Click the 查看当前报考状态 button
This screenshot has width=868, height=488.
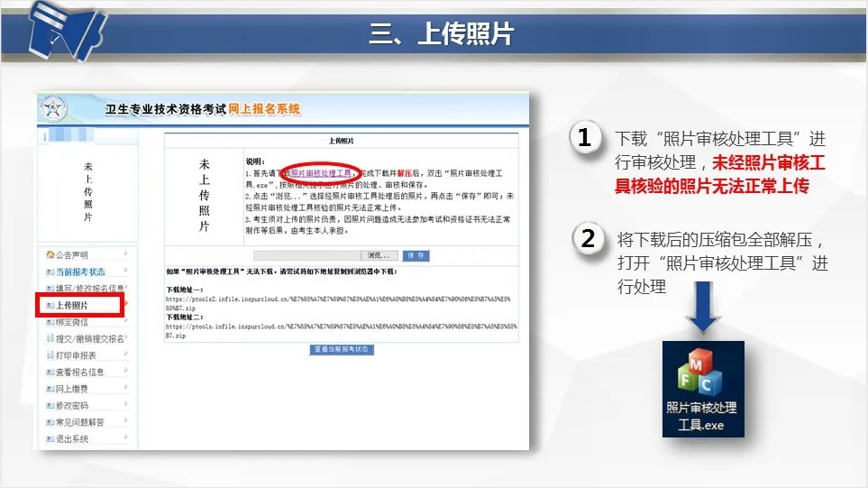pos(343,349)
